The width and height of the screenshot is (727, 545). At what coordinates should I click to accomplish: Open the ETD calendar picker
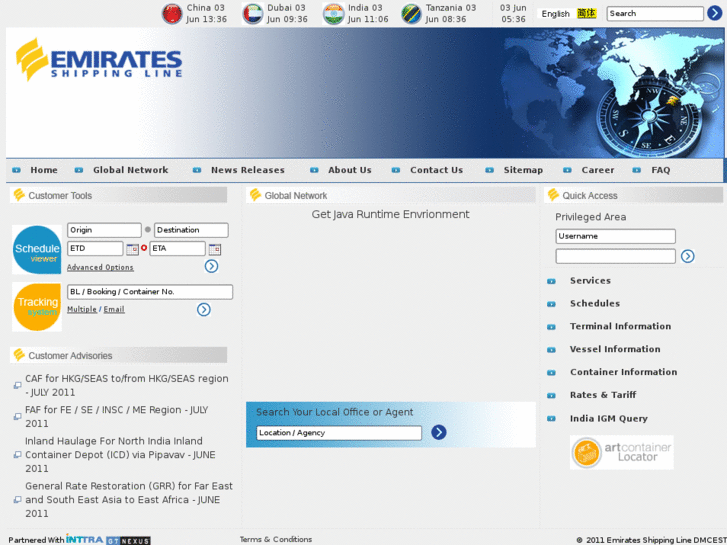(133, 249)
